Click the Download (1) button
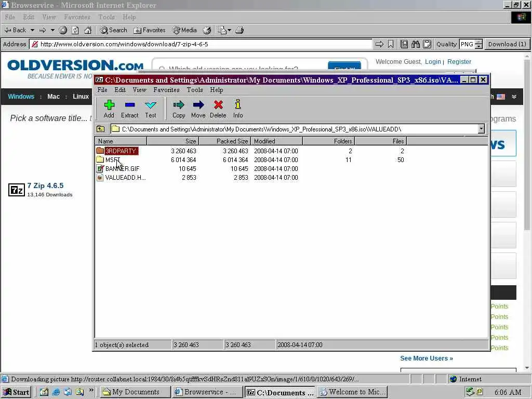The width and height of the screenshot is (532, 399). pyautogui.click(x=507, y=44)
